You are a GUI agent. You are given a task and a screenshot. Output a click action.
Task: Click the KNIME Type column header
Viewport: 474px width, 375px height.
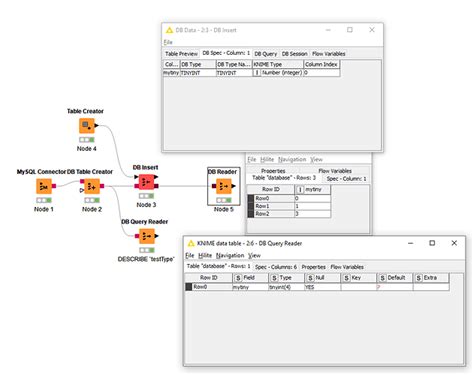click(278, 64)
